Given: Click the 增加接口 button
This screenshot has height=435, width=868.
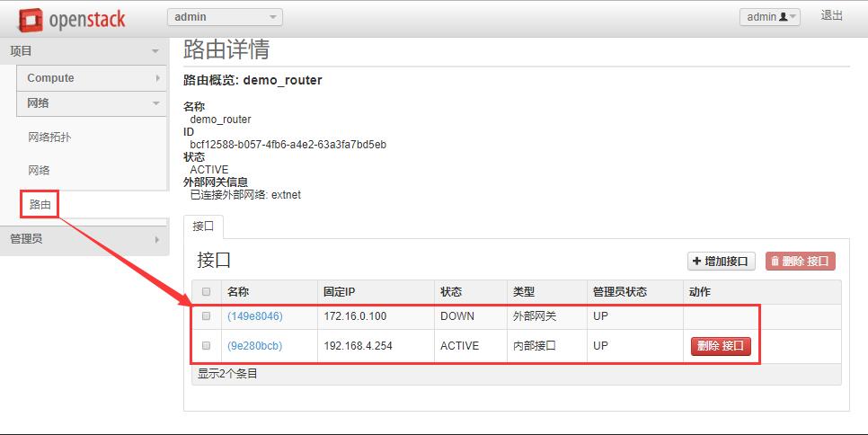Looking at the screenshot, I should pos(722,262).
